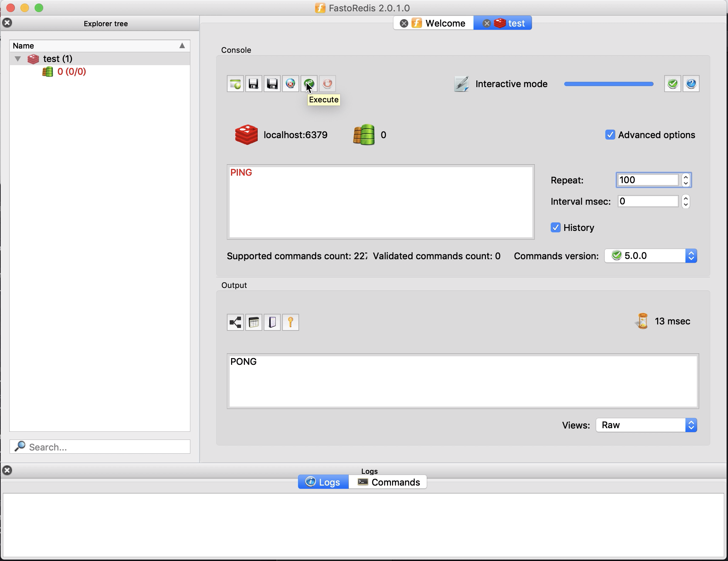Toggle Advanced options checkbox

click(x=610, y=135)
